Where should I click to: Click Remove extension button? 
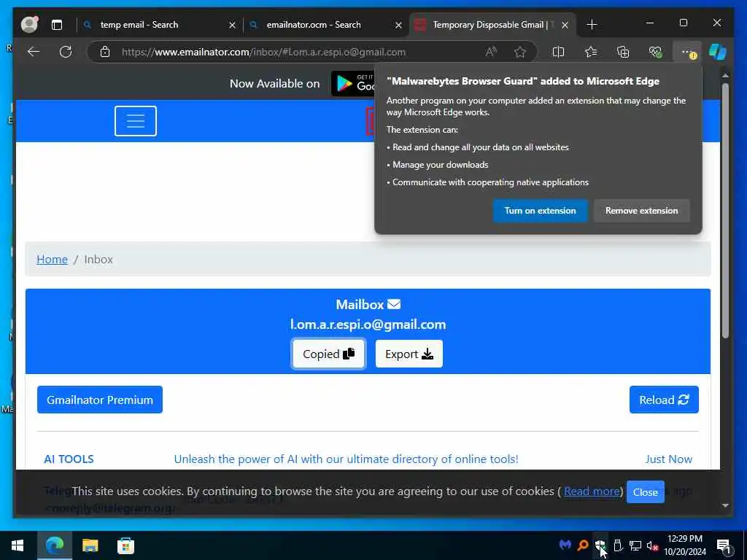click(x=641, y=211)
